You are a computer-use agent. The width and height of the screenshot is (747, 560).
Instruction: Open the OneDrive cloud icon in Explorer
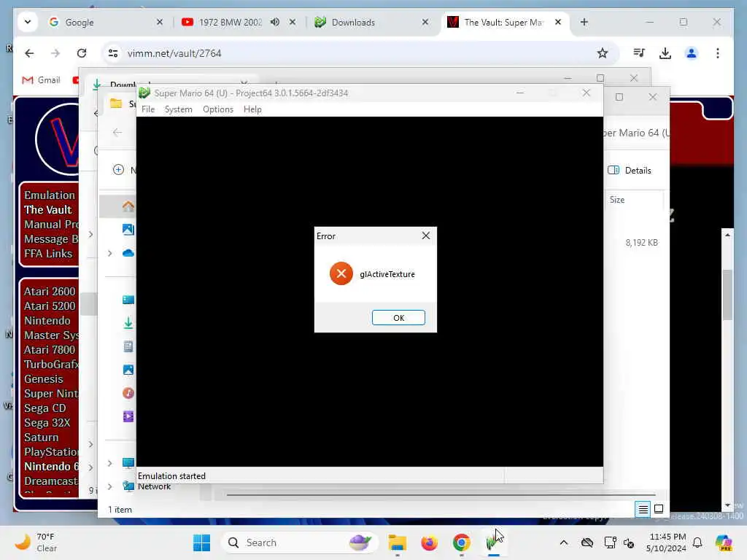[128, 253]
